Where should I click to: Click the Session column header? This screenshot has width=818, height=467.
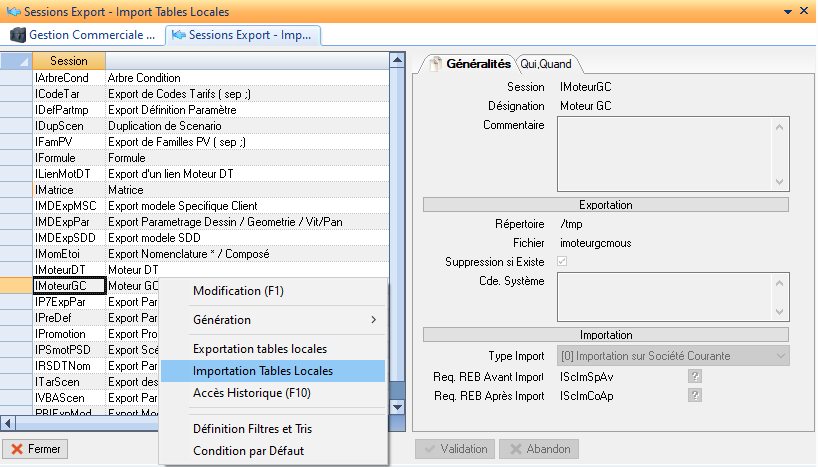tap(68, 61)
